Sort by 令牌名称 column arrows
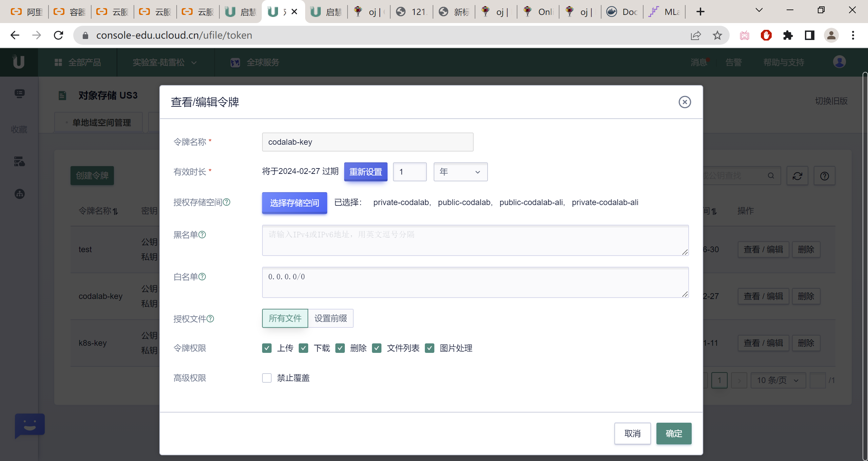868x461 pixels. click(x=115, y=211)
